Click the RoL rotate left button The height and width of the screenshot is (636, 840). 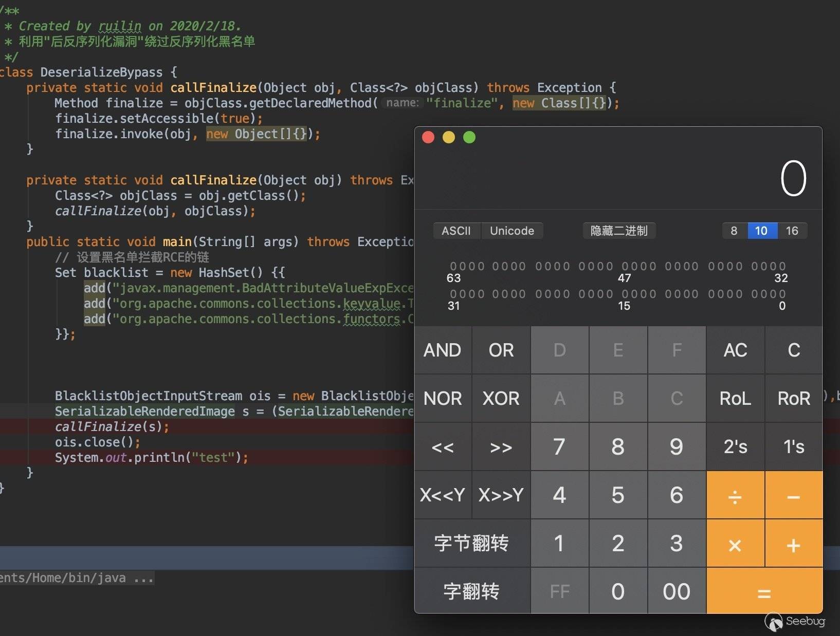click(x=735, y=398)
